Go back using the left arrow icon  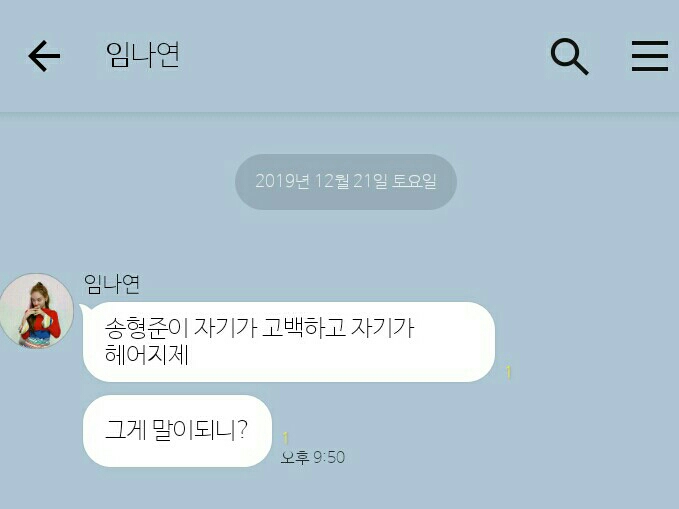point(44,56)
